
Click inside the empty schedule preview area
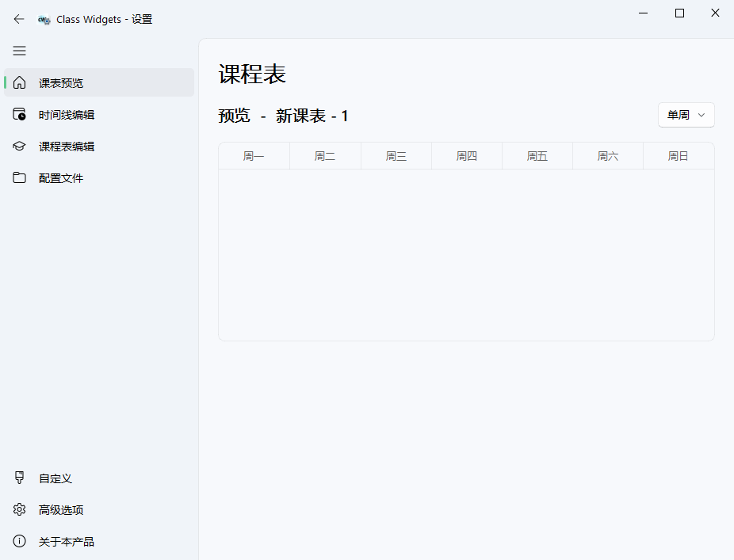466,253
